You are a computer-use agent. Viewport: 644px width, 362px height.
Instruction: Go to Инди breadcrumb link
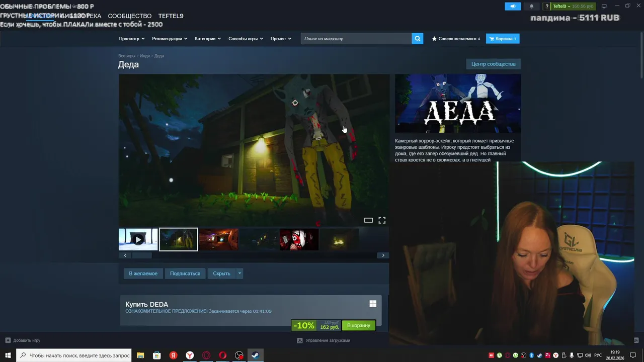(x=145, y=56)
